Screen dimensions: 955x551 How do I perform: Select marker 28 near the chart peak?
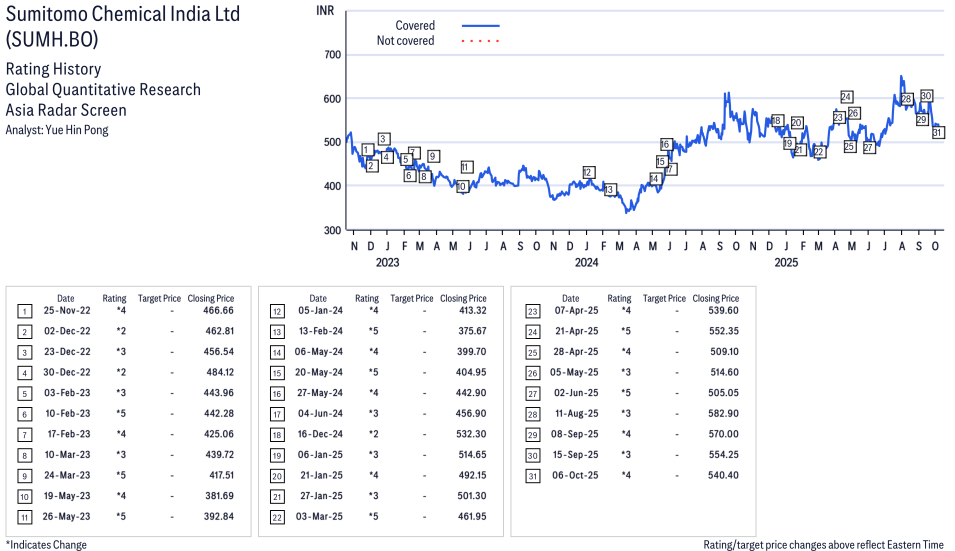tap(907, 99)
